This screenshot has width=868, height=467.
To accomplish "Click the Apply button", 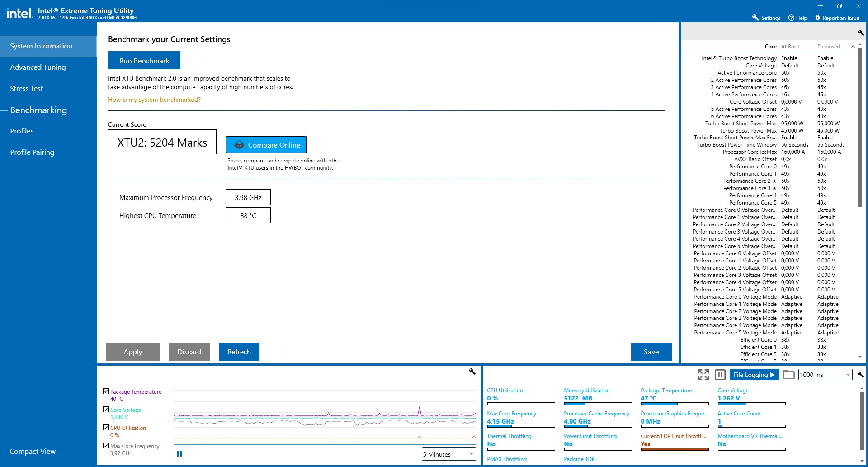I will click(133, 352).
